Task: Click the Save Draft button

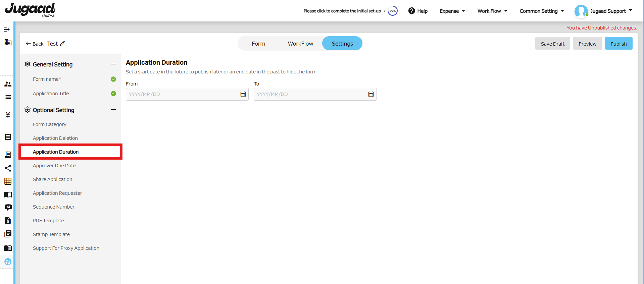Action: (x=552, y=44)
